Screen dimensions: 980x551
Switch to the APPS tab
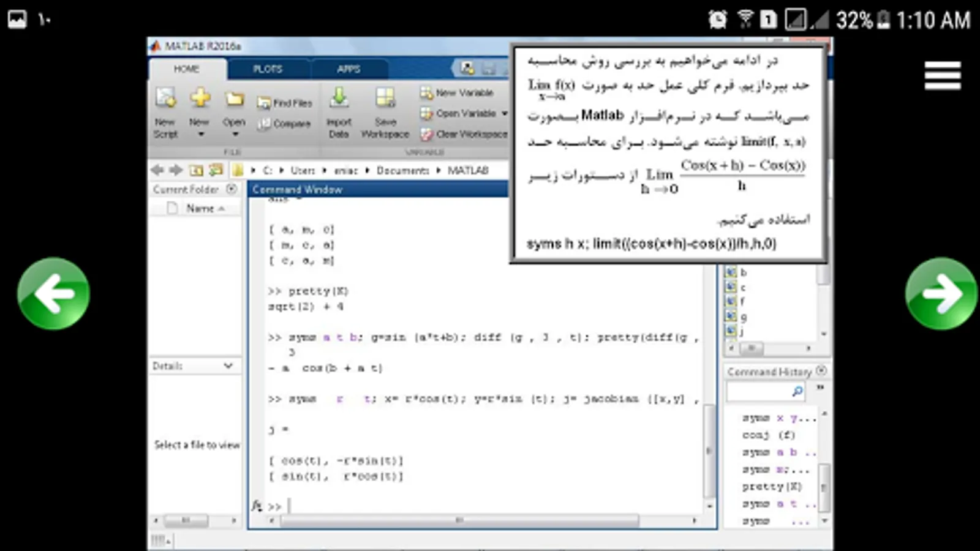coord(349,69)
